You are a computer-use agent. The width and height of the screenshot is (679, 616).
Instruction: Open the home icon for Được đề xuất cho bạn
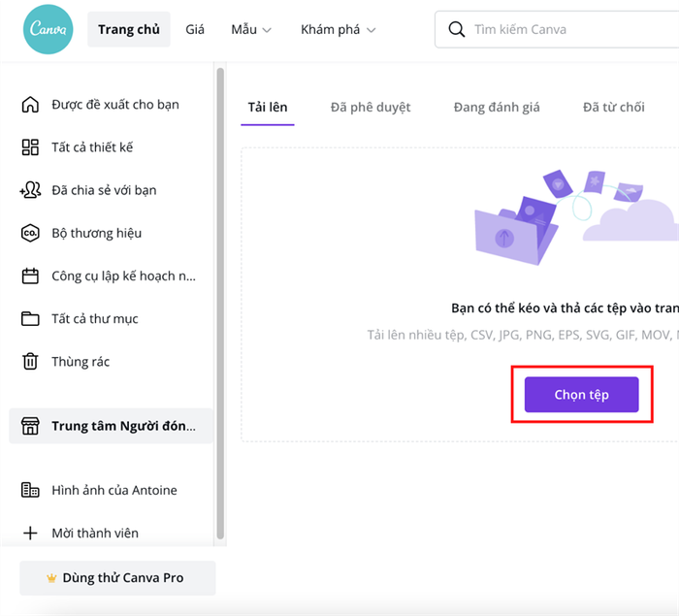pyautogui.click(x=30, y=105)
